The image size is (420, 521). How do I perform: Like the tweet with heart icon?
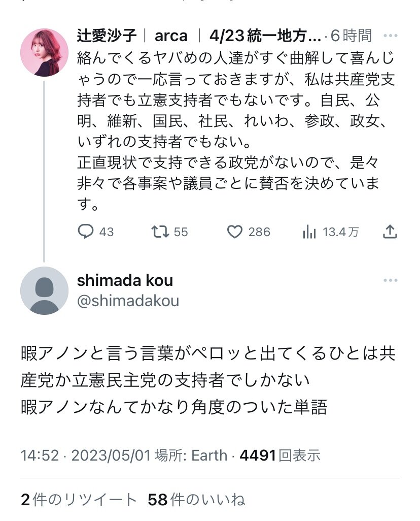click(234, 232)
